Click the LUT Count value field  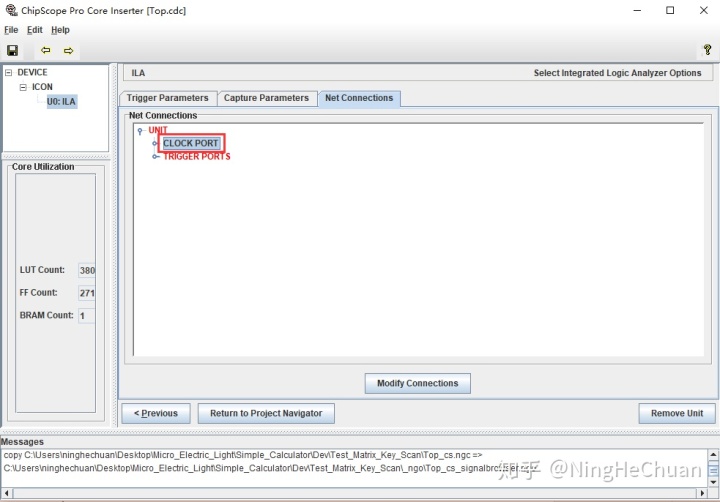(x=87, y=270)
